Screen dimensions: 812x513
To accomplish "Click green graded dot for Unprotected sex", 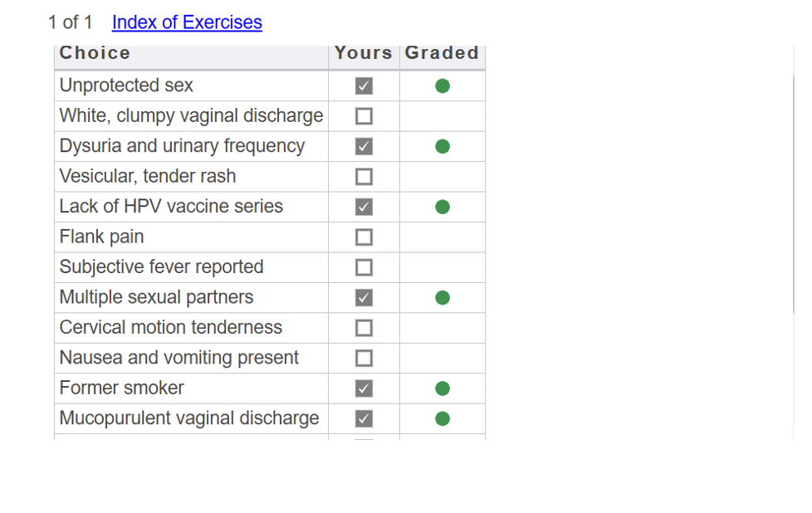I will tap(443, 86).
